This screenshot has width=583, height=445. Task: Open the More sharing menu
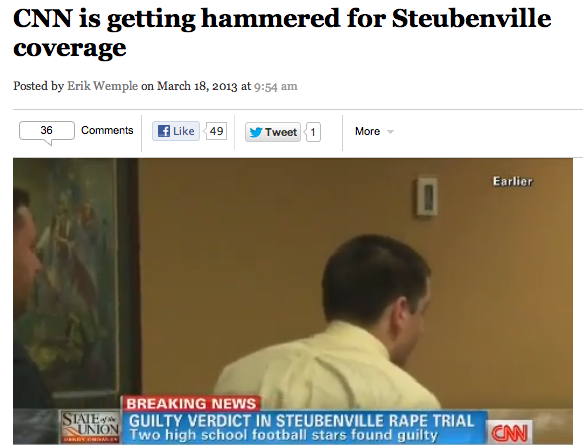pyautogui.click(x=374, y=131)
